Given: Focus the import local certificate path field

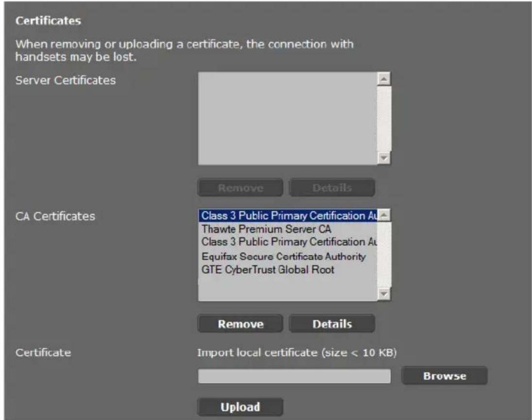Looking at the screenshot, I should point(294,376).
